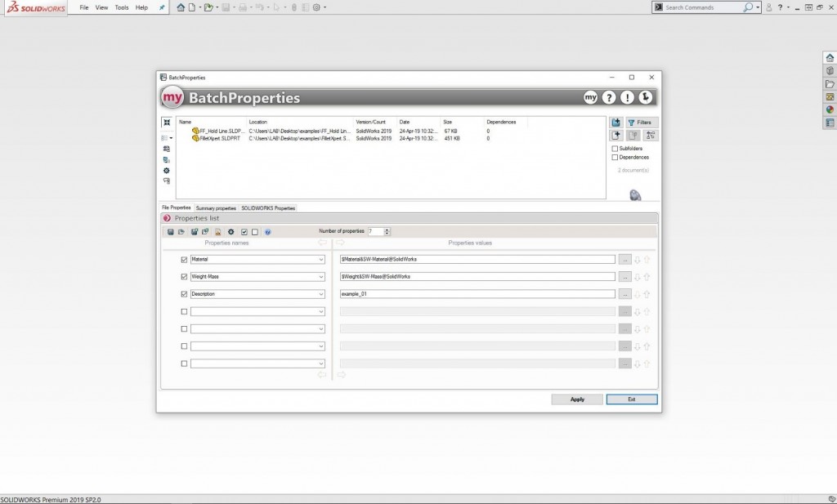Click the blue help icon in Properties toolbar
Image resolution: width=837 pixels, height=504 pixels.
[268, 232]
